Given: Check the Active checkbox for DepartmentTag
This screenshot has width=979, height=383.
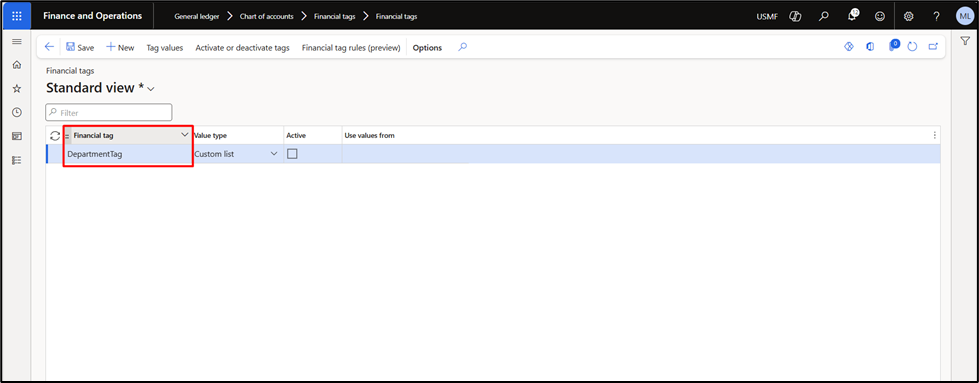Looking at the screenshot, I should (292, 154).
